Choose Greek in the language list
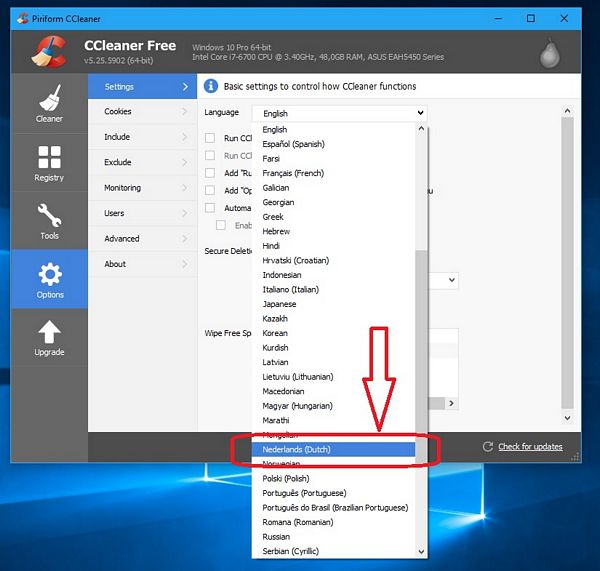This screenshot has width=600, height=571. pyautogui.click(x=333, y=217)
